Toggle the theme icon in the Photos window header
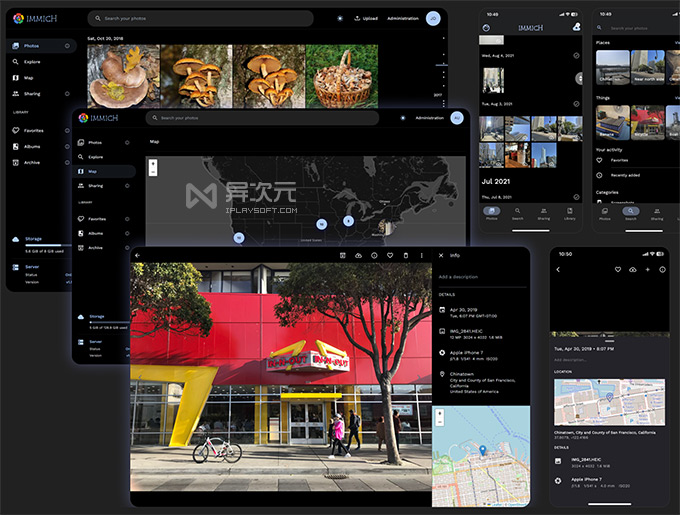The image size is (680, 515). 340,18
